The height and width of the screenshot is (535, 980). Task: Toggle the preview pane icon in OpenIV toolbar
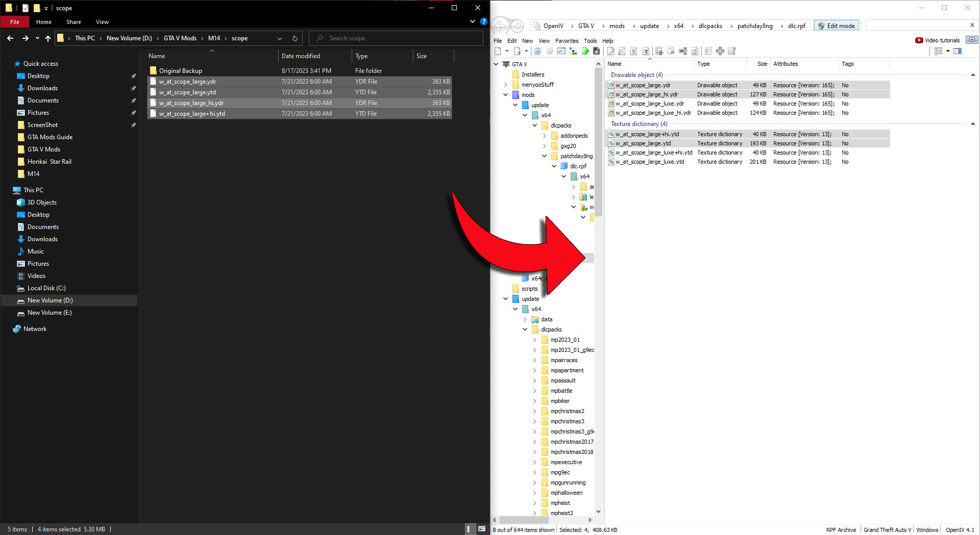(x=958, y=51)
